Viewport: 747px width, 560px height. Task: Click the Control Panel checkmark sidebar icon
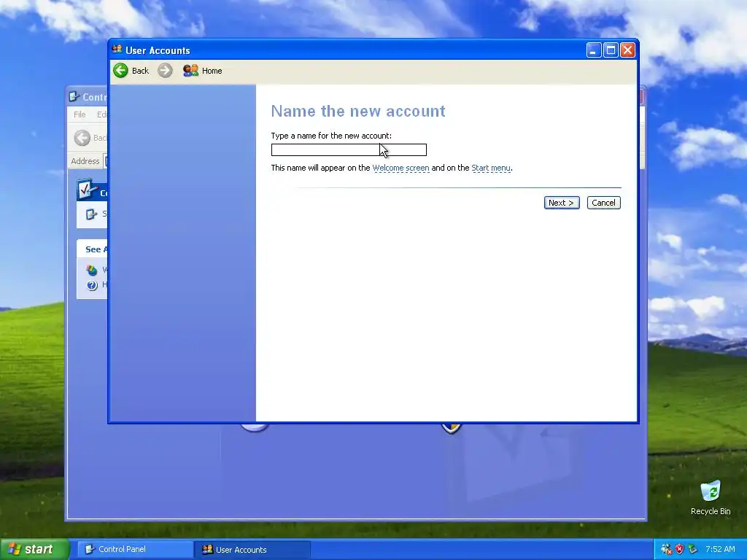coord(86,190)
